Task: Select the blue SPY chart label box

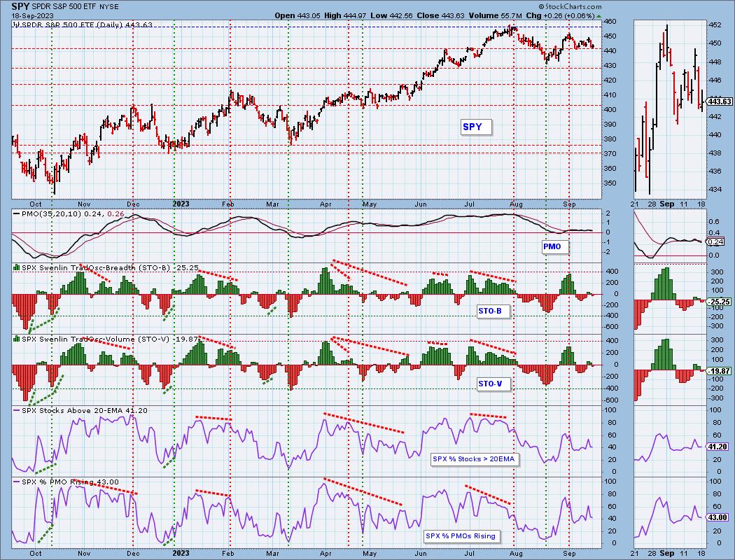Action: tap(476, 127)
